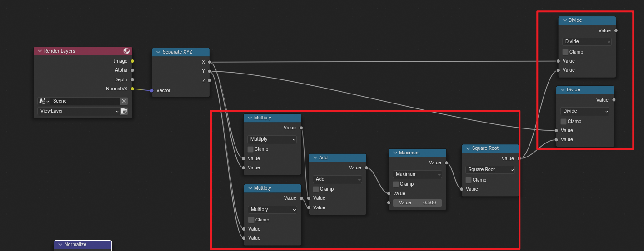Screen dimensions: 644x251
Task: Click the Z output socket of Separate XYZ
Action: pos(210,80)
